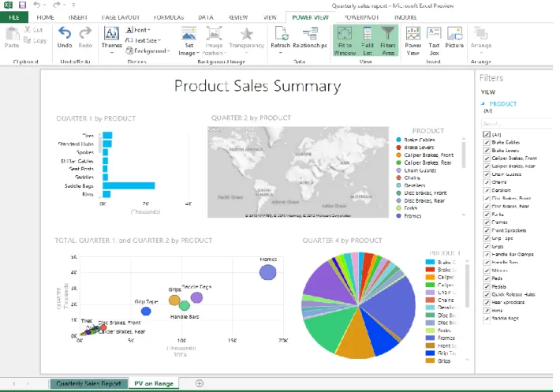
Task: Click the Saddle Bags bar in chart
Action: click(x=129, y=185)
